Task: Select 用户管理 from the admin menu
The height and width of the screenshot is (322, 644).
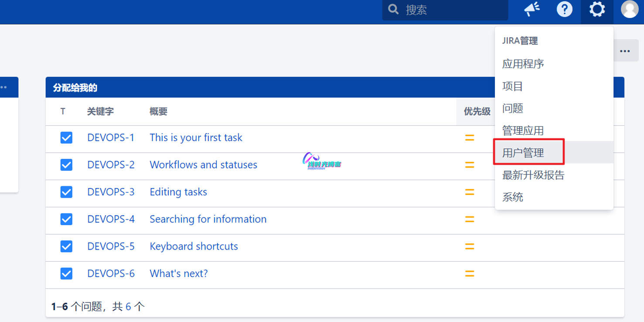Action: (x=523, y=153)
